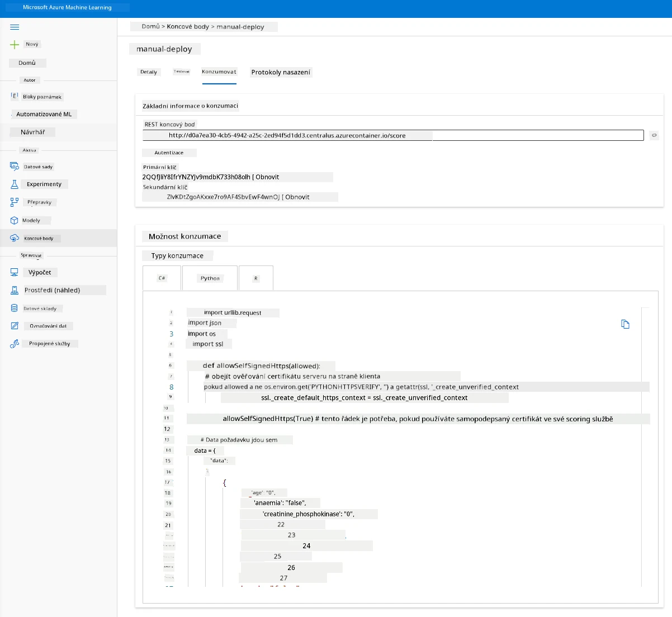Copy the REST endpoint URL icon

(x=654, y=135)
